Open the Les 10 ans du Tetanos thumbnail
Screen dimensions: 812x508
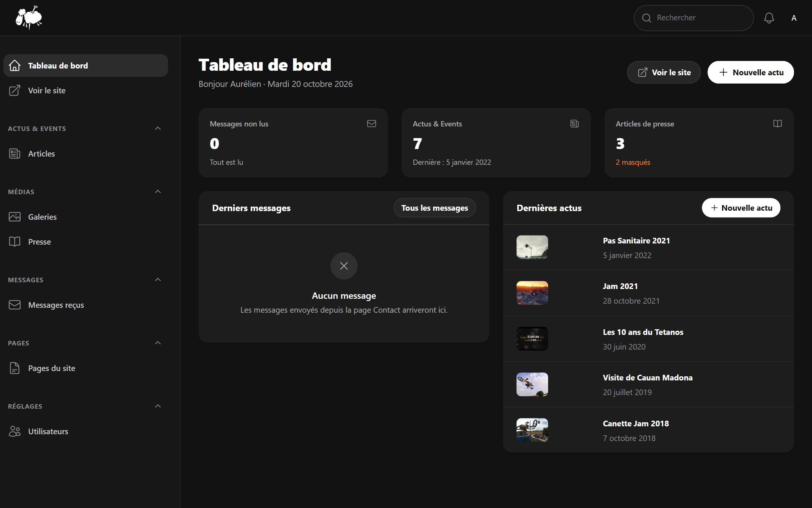tap(532, 339)
